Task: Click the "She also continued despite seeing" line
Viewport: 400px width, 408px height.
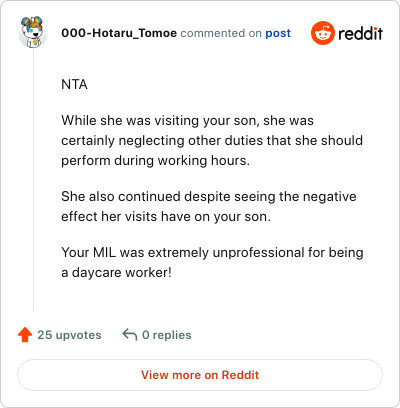Action: click(x=209, y=196)
